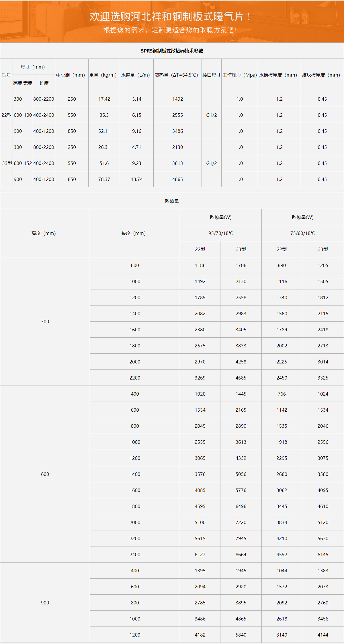Click the 重量 (kg/m) column header
The height and width of the screenshot is (644, 344).
click(x=104, y=75)
